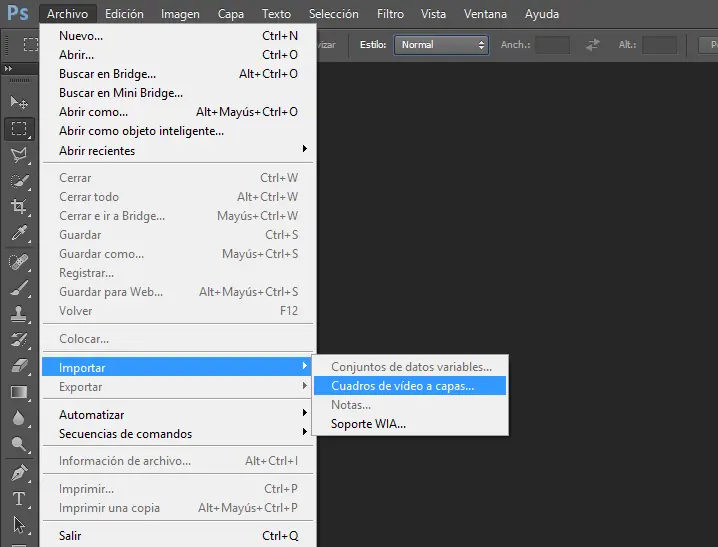Open the Capa menu
The height and width of the screenshot is (547, 718).
230,14
